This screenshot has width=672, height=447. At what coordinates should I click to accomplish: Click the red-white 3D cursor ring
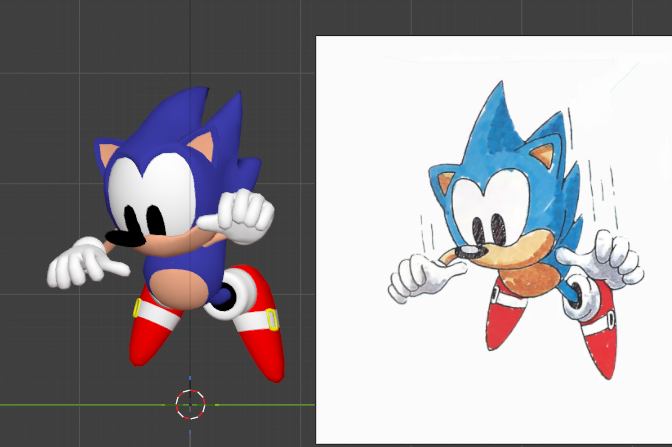click(x=190, y=404)
